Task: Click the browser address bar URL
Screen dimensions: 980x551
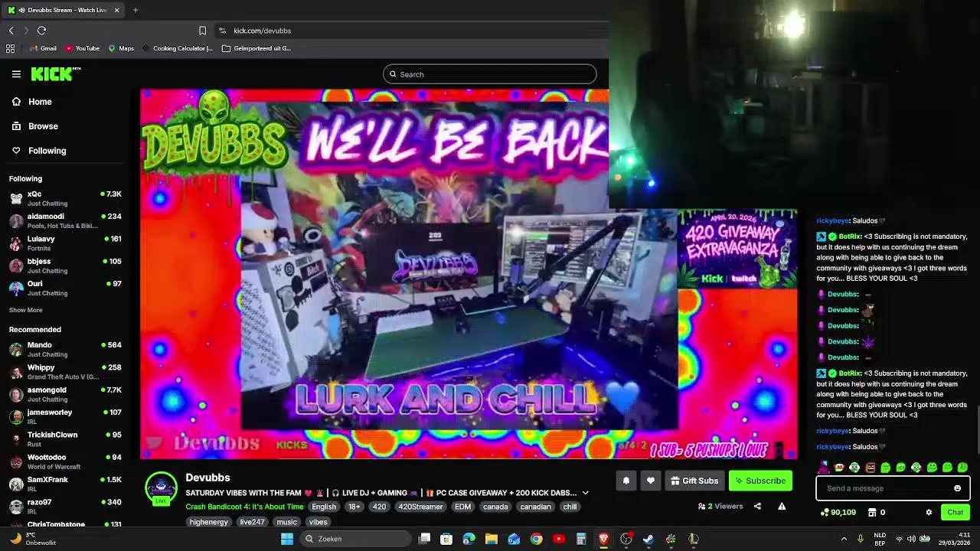Action: pyautogui.click(x=262, y=31)
